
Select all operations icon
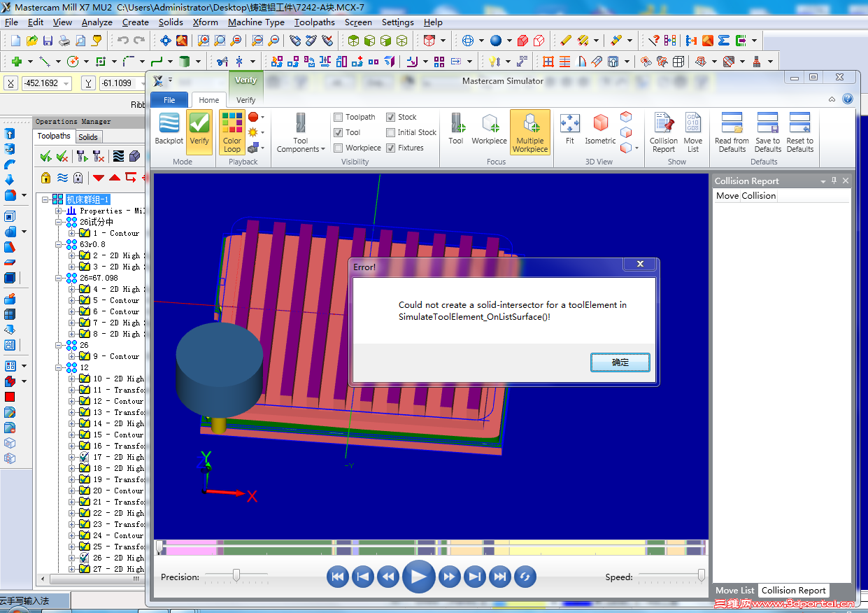point(45,156)
